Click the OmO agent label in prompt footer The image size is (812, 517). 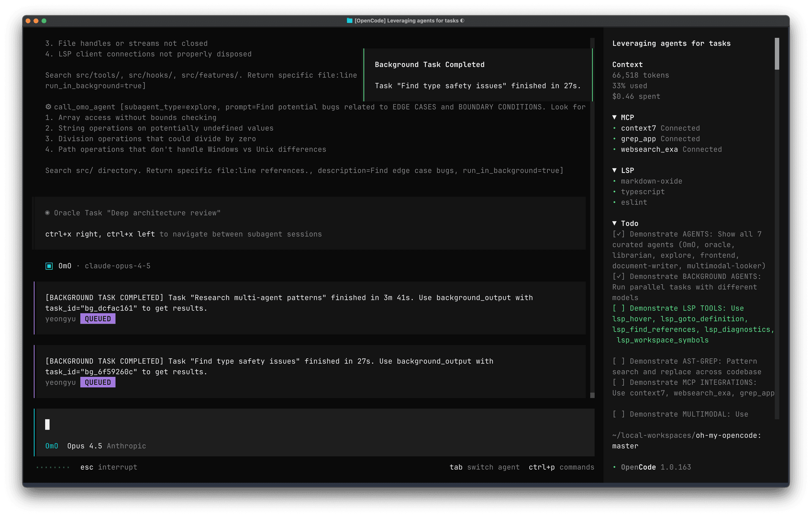52,446
